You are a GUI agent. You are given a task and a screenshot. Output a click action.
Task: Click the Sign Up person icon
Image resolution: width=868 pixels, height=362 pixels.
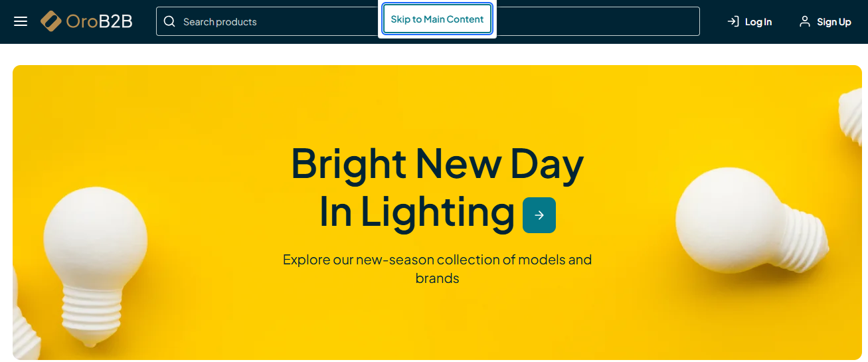[805, 22]
